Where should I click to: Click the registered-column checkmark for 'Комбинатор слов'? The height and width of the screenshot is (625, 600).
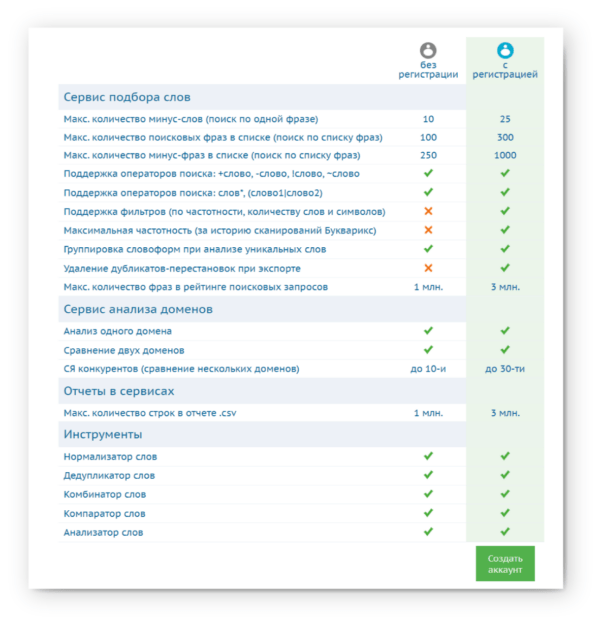coord(505,494)
